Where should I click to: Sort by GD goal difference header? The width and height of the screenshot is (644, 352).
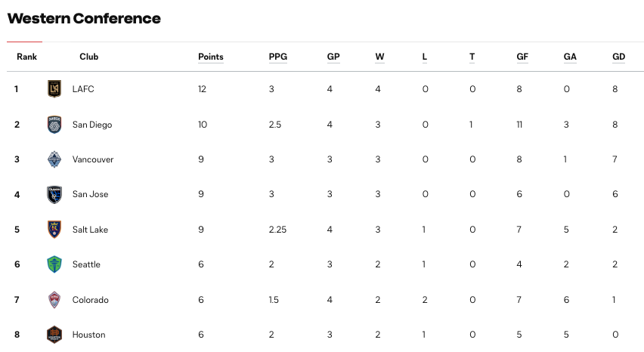(x=618, y=57)
